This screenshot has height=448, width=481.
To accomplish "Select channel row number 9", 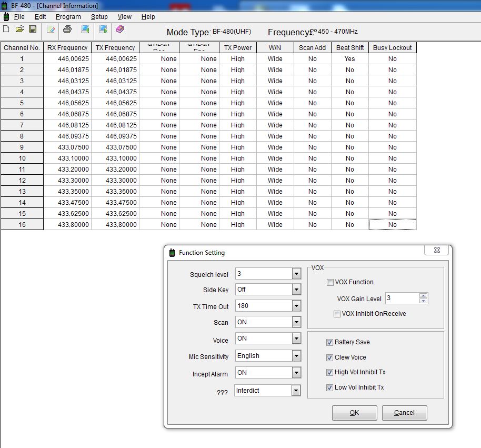I will [x=22, y=147].
